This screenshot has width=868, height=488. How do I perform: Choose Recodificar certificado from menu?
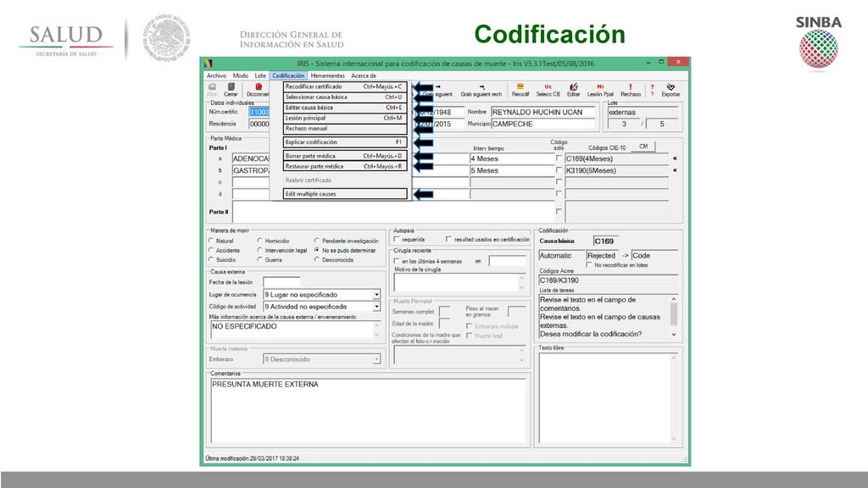click(x=345, y=87)
